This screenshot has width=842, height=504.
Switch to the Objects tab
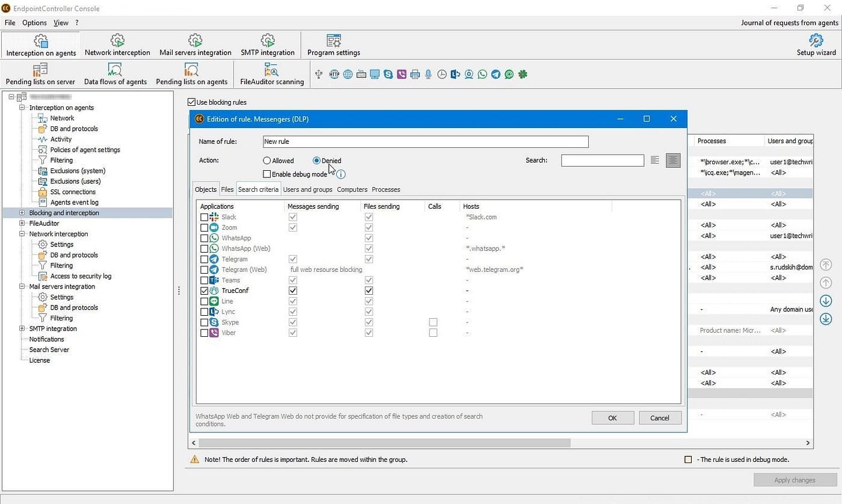point(206,189)
